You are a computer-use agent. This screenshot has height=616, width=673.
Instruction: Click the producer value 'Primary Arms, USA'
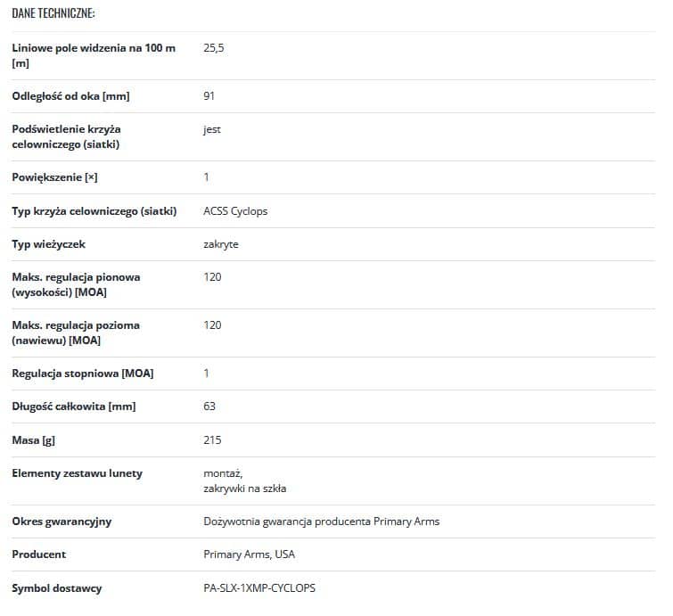(249, 554)
